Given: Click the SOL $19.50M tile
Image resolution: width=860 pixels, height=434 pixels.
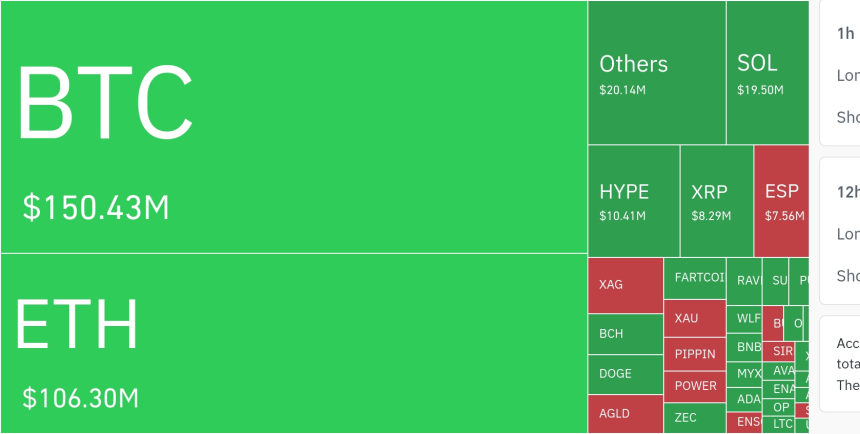Looking at the screenshot, I should (767, 73).
